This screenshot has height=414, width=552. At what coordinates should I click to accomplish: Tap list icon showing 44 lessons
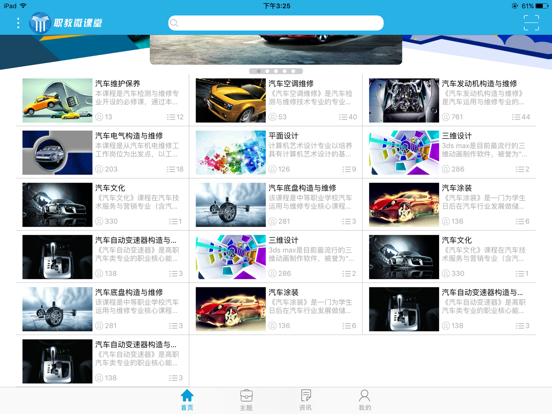click(516, 117)
